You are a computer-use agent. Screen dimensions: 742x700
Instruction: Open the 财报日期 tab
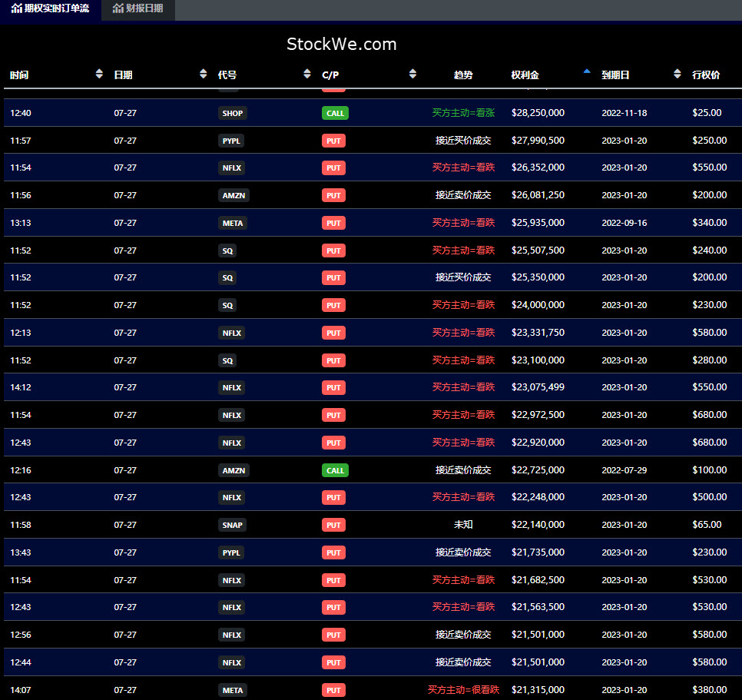(137, 8)
